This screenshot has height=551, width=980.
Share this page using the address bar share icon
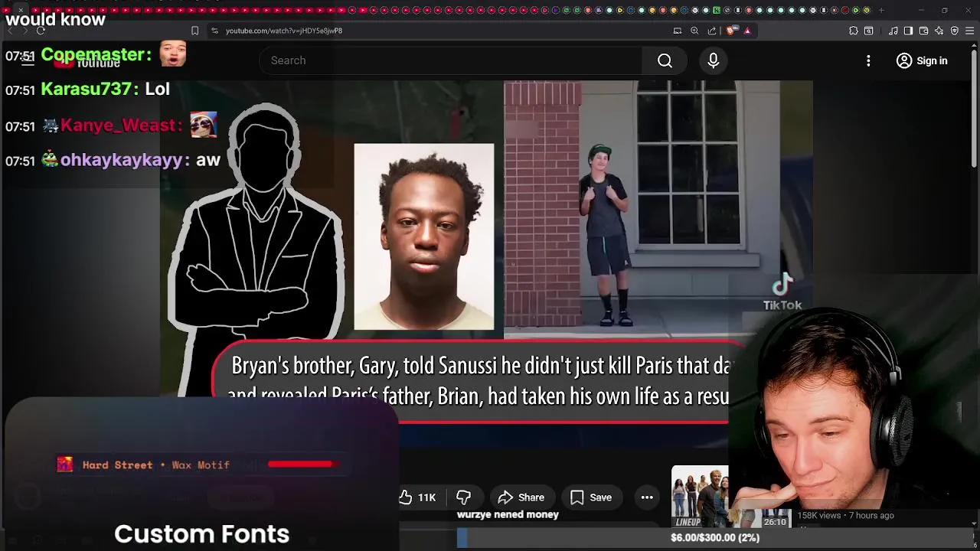tap(712, 31)
